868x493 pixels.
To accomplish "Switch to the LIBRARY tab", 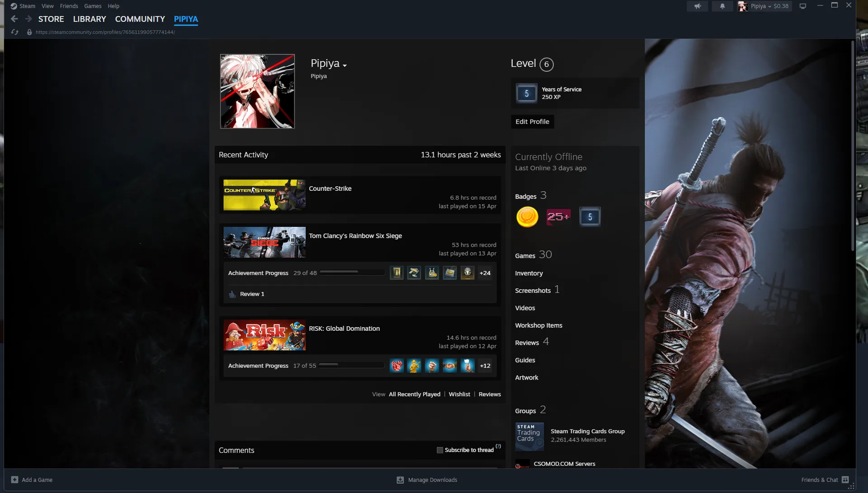I will point(90,19).
